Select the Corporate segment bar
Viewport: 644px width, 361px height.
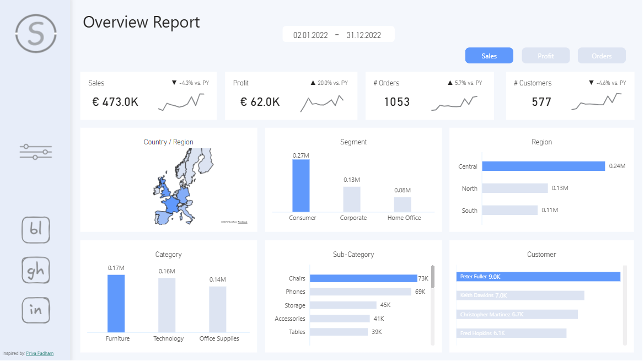coord(352,200)
